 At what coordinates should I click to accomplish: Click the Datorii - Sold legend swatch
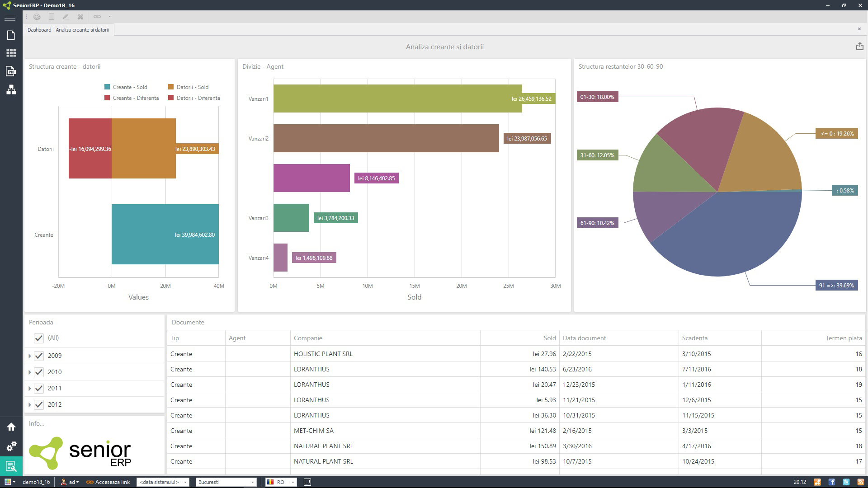[171, 87]
